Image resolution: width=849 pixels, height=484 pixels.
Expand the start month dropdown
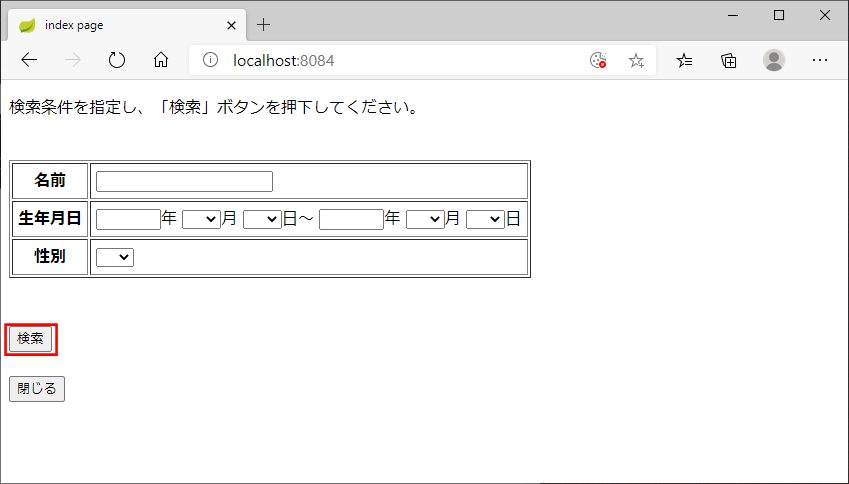click(x=201, y=219)
